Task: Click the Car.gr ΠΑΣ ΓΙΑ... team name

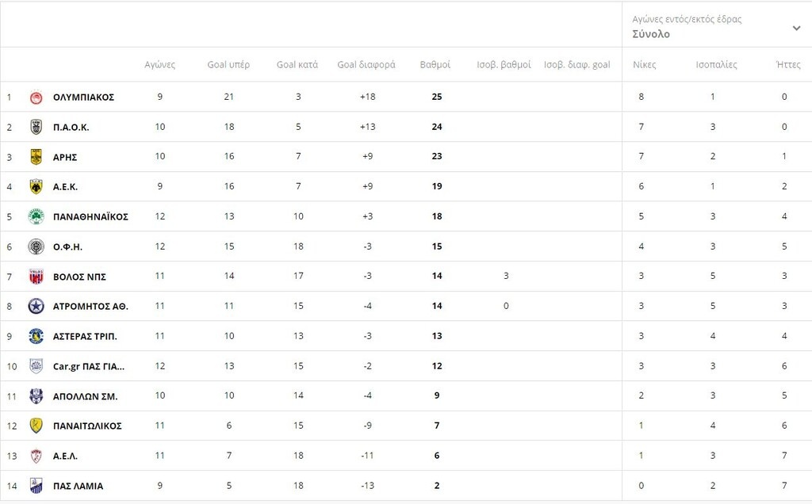Action: [x=89, y=366]
